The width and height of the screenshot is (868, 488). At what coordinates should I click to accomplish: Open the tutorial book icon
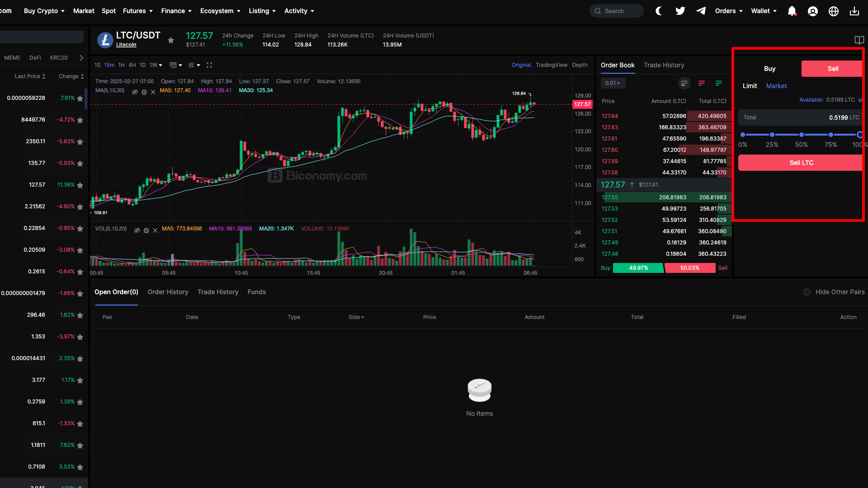point(859,40)
